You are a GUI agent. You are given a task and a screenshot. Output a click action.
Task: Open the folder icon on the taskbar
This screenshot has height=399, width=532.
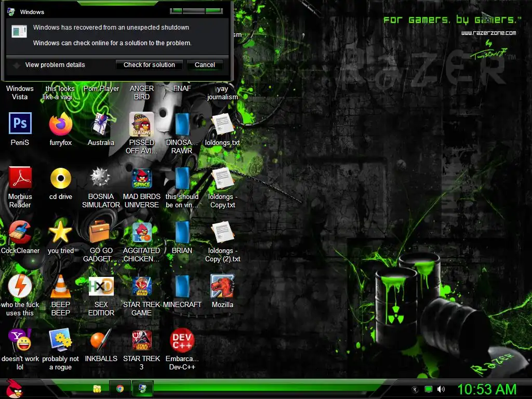[97, 389]
